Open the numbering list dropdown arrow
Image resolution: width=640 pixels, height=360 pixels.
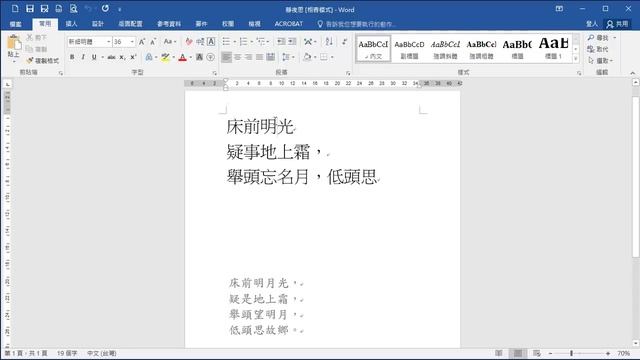point(251,42)
